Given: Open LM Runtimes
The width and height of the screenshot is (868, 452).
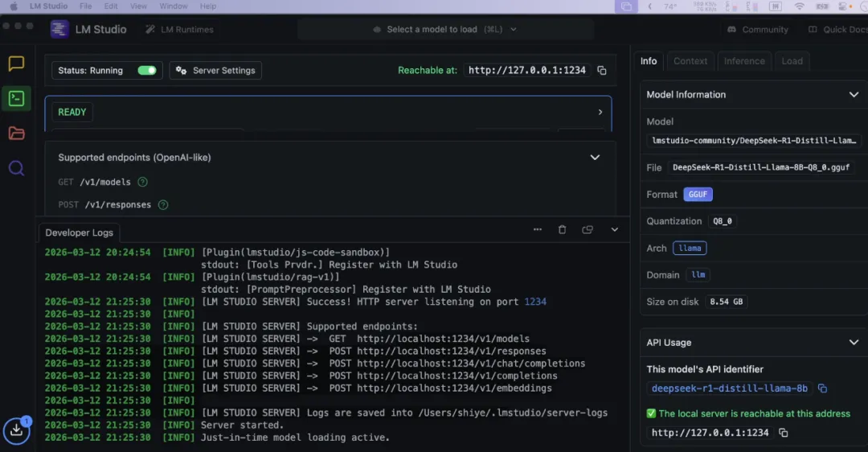Looking at the screenshot, I should click(x=179, y=30).
